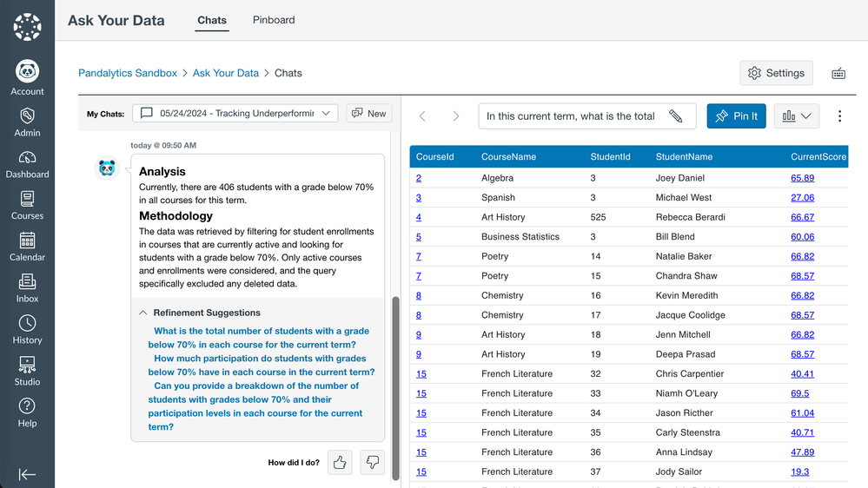868x488 pixels.
Task: Click the pencil edit icon in query field
Action: coord(675,116)
